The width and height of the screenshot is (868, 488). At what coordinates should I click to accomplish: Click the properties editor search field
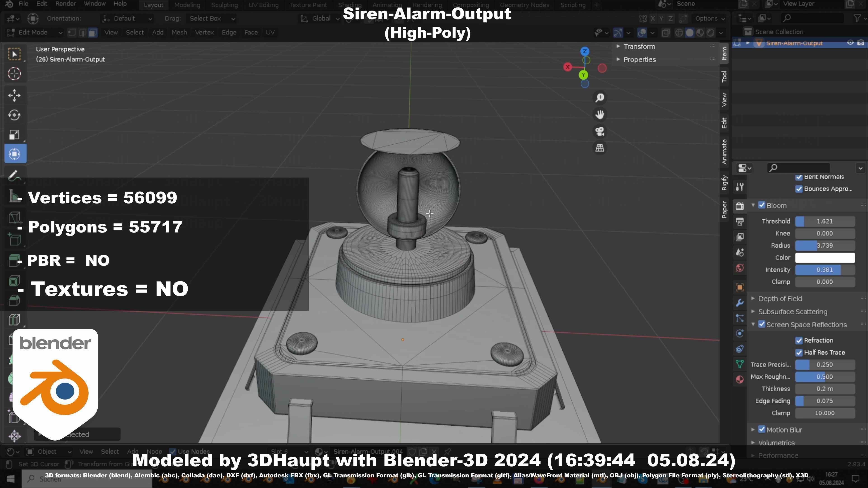(x=799, y=168)
